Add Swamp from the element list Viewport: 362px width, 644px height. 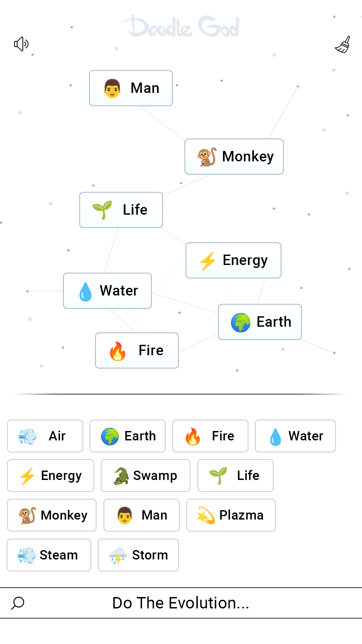pyautogui.click(x=145, y=476)
